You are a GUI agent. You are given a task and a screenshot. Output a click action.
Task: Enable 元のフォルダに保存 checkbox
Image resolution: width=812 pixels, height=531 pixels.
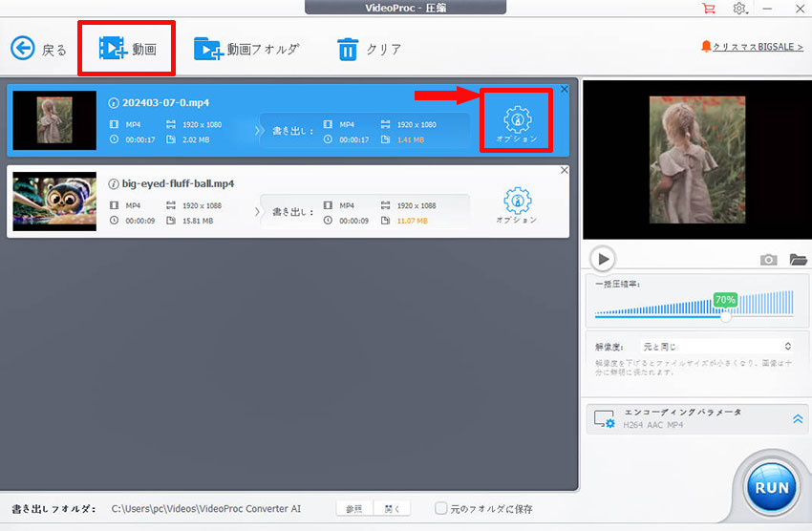440,508
